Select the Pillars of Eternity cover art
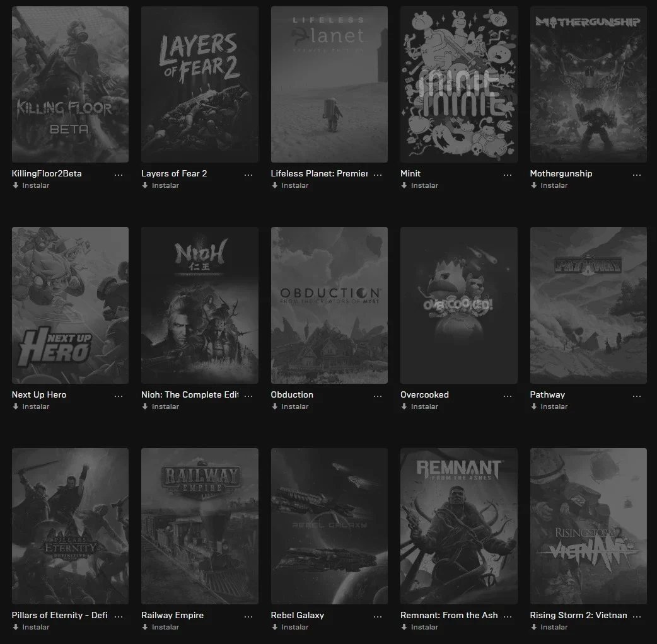This screenshot has height=644, width=657. [71, 526]
